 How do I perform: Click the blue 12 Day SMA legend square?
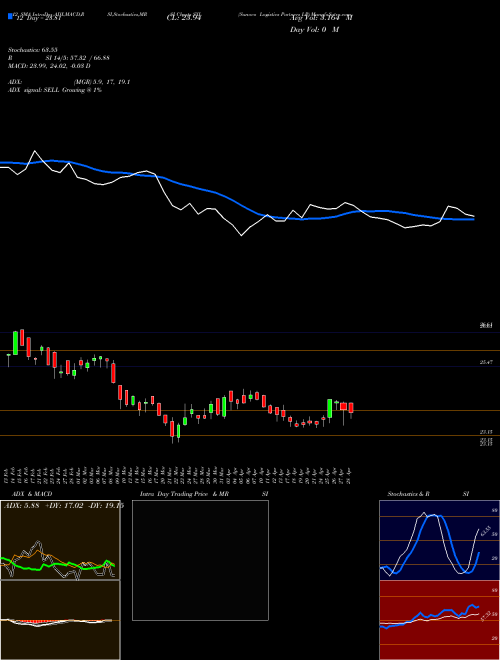pos(10,17)
